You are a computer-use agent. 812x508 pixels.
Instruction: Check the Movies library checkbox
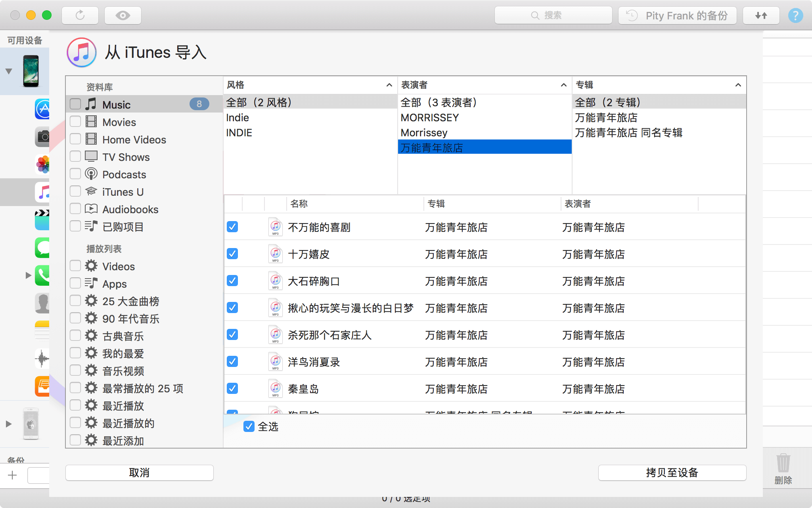click(75, 122)
